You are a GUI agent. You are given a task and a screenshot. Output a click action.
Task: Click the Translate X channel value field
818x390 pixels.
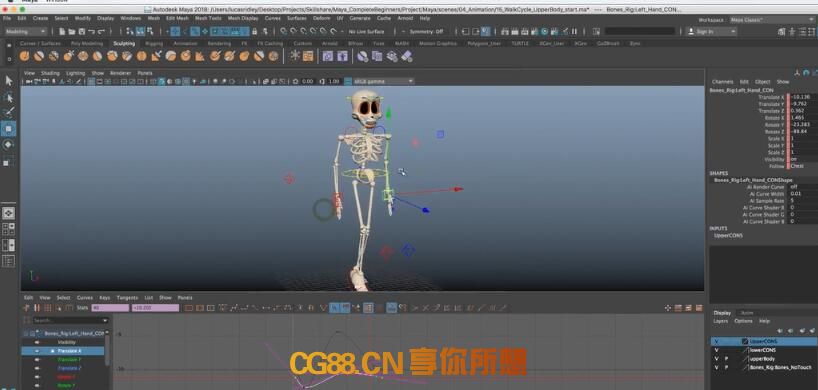point(803,97)
